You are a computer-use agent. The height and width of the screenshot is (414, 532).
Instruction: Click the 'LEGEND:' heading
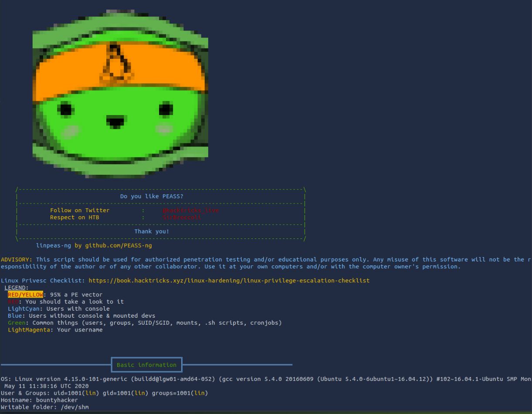tap(17, 288)
